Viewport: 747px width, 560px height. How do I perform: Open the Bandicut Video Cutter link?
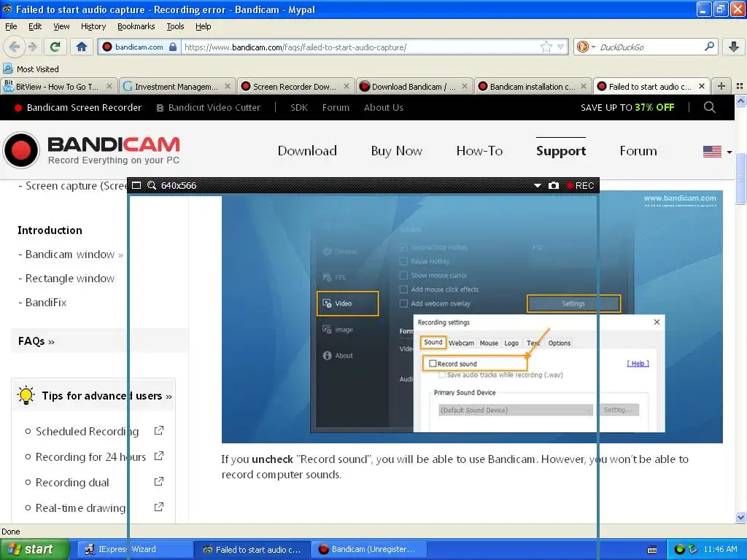(x=209, y=108)
